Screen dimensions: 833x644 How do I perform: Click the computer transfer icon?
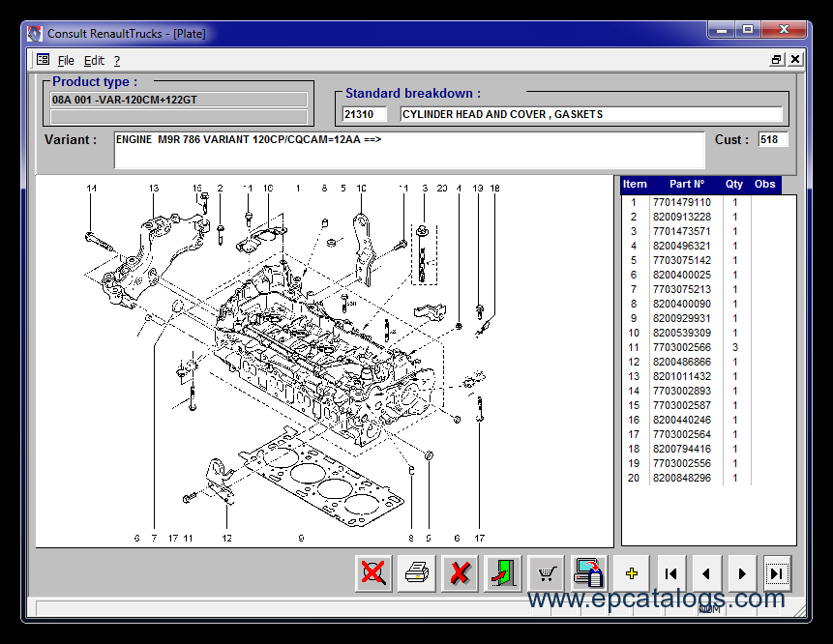click(x=589, y=573)
